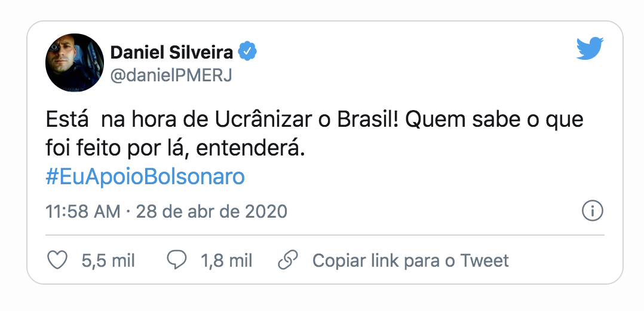Click the chain link icon
Image resolution: width=644 pixels, height=311 pixels.
pos(289,260)
